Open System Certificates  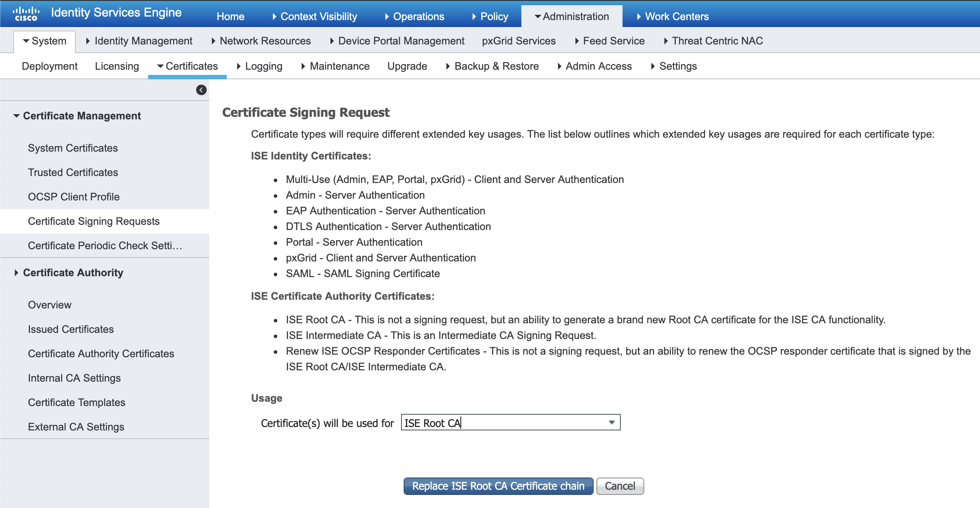[73, 148]
